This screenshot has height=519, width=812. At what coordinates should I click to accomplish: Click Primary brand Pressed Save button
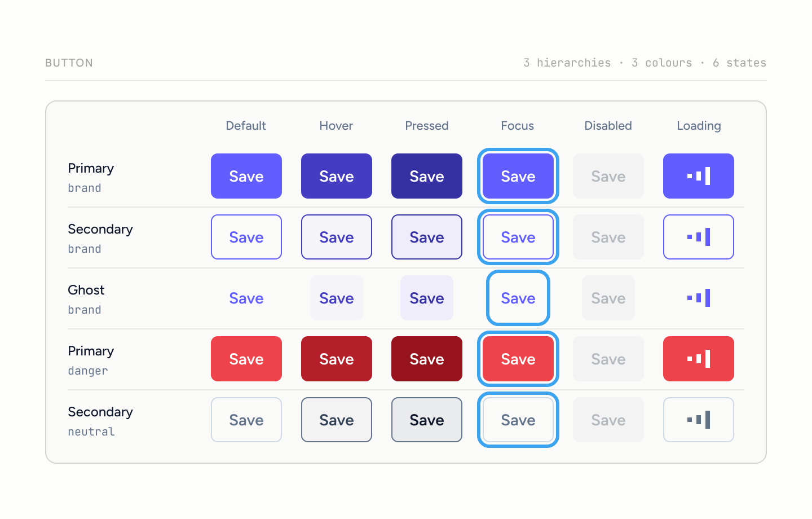(x=427, y=176)
